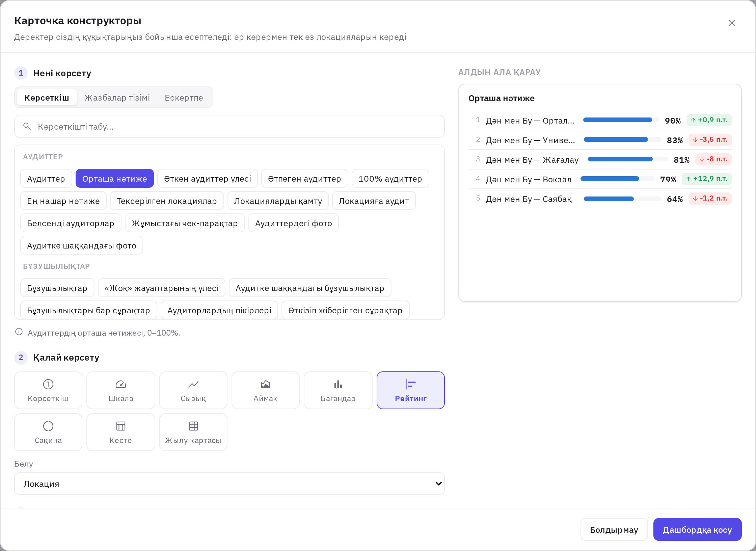
Task: Choose the Бағандар bar chart icon
Action: point(338,384)
